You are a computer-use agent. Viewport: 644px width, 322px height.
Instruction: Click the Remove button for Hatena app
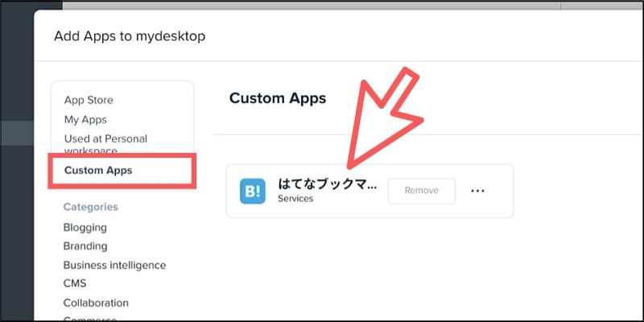tap(421, 191)
